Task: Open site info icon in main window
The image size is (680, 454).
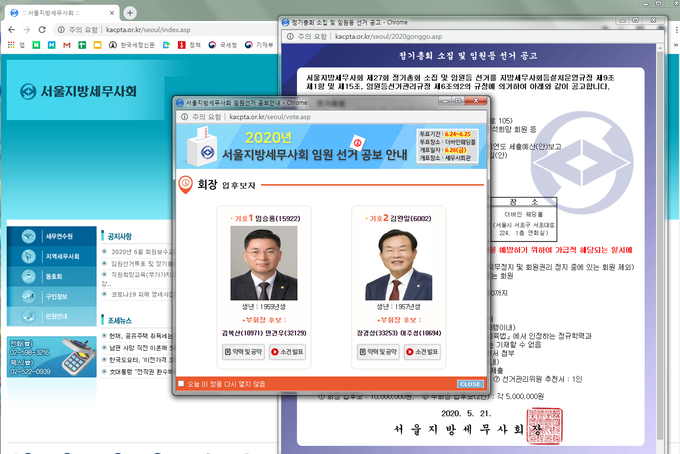Action: [61, 29]
